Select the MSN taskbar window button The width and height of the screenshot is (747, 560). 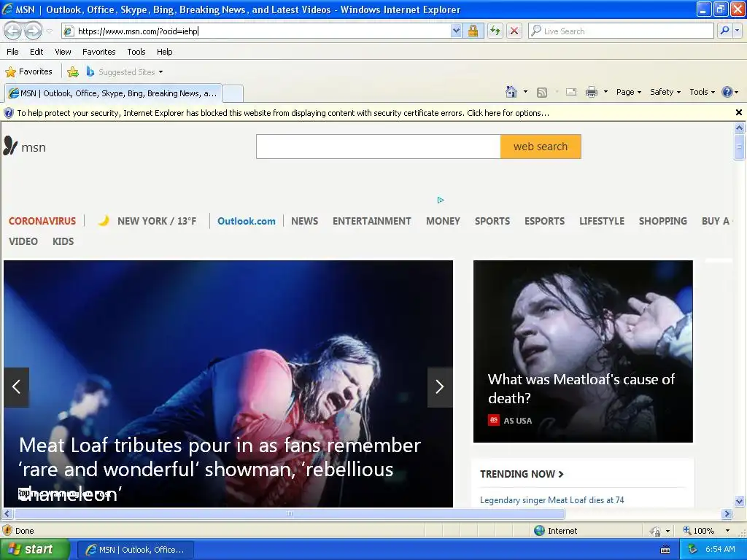135,550
